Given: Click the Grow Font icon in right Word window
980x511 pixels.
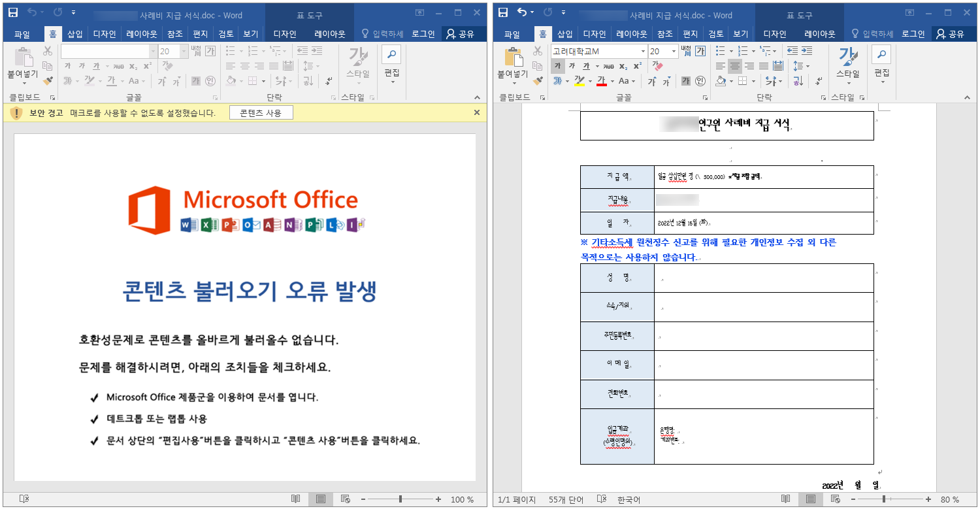Looking at the screenshot, I should tap(651, 81).
